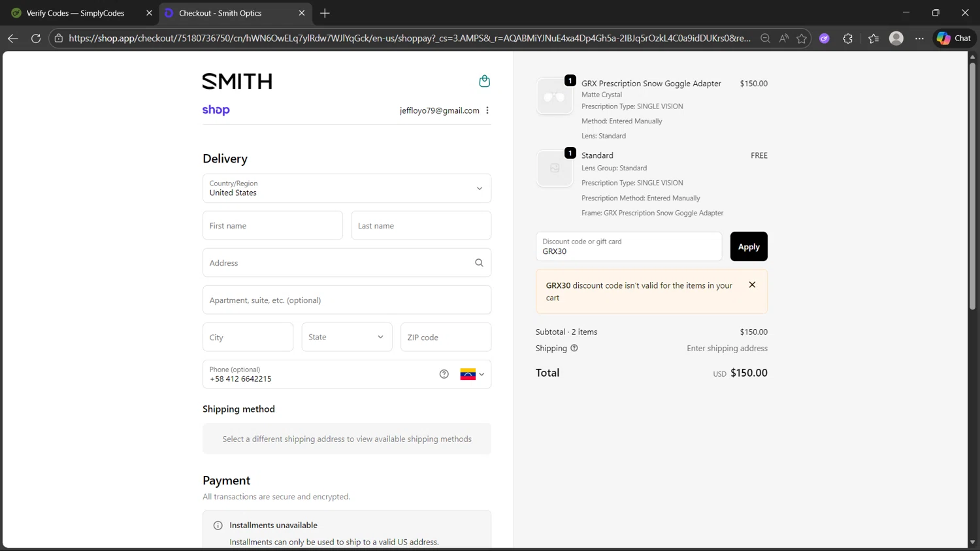This screenshot has height=551, width=980.
Task: Open the shopping bag cart icon
Action: click(x=484, y=81)
